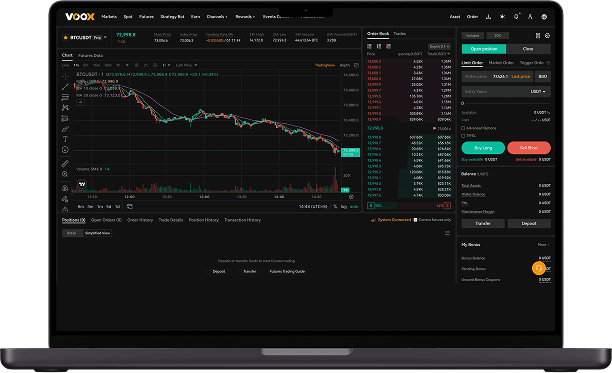Open trading preferences icon beside calculator
Screen dimensions: 612x373
[547, 36]
